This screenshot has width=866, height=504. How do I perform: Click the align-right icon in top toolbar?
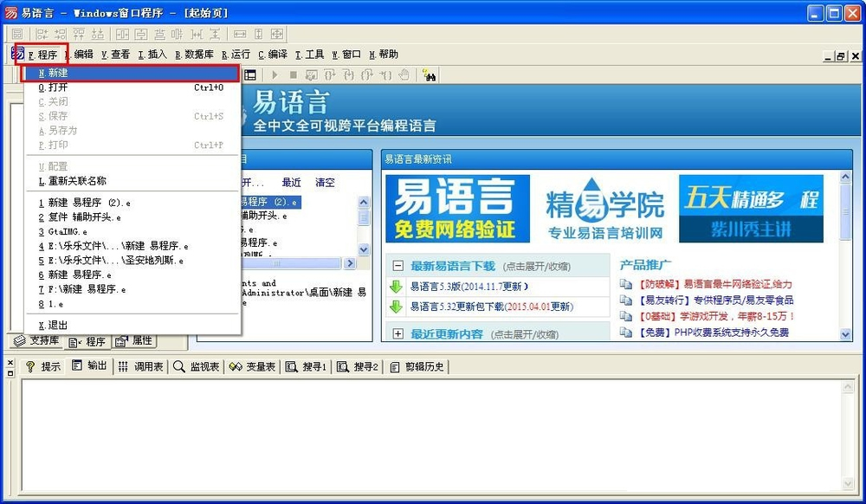(61, 35)
